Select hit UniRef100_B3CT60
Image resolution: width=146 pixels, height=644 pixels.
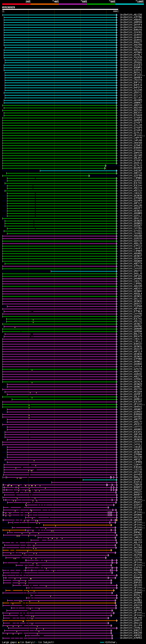[131, 183]
